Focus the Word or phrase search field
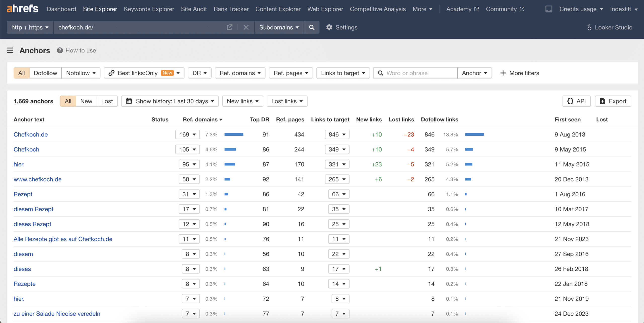Viewport: 644px width, 323px height. pyautogui.click(x=416, y=73)
